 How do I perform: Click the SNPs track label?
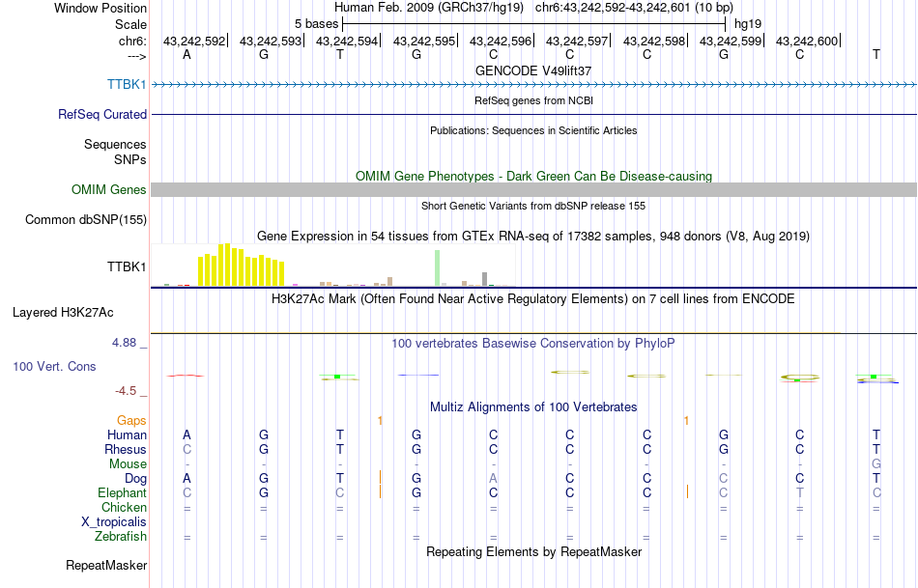click(x=130, y=159)
